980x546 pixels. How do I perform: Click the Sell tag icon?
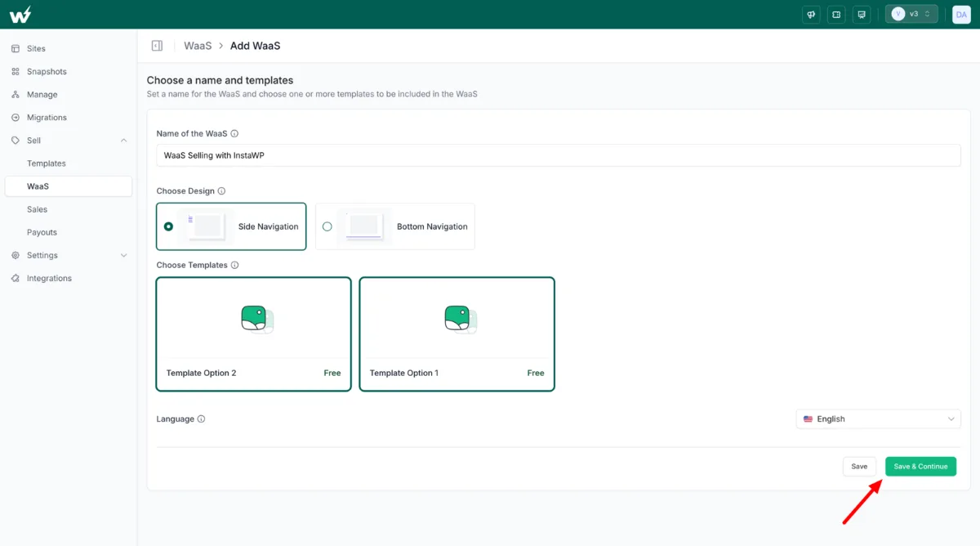point(16,141)
